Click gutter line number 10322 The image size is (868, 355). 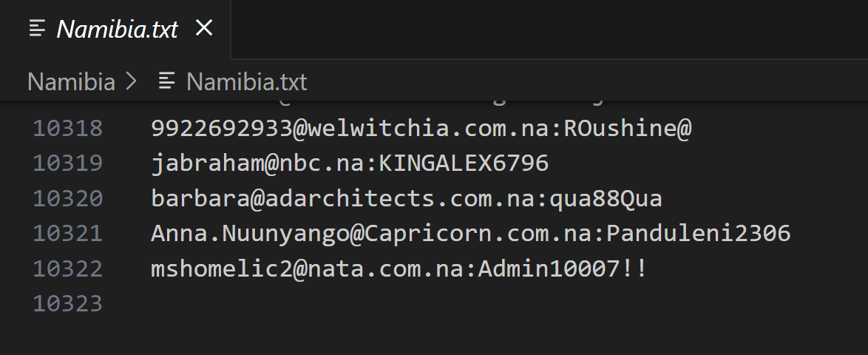[x=68, y=268]
